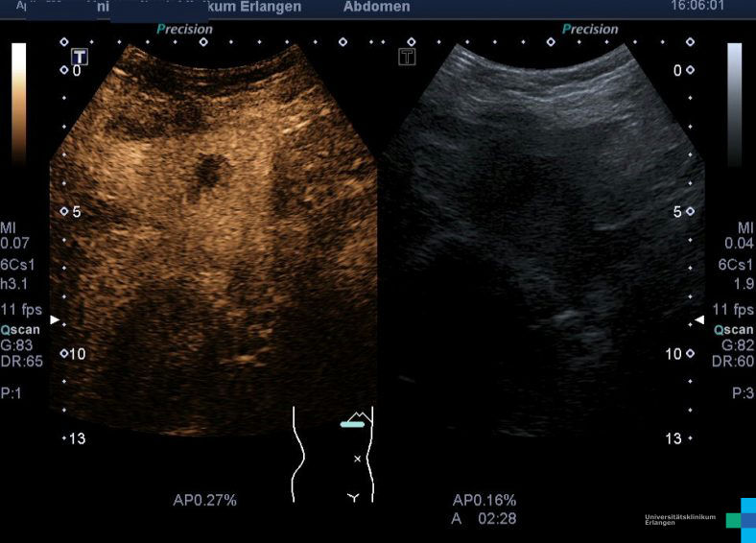Select the Abdomen preset in header
Screen dimensions: 756x543
click(x=376, y=7)
